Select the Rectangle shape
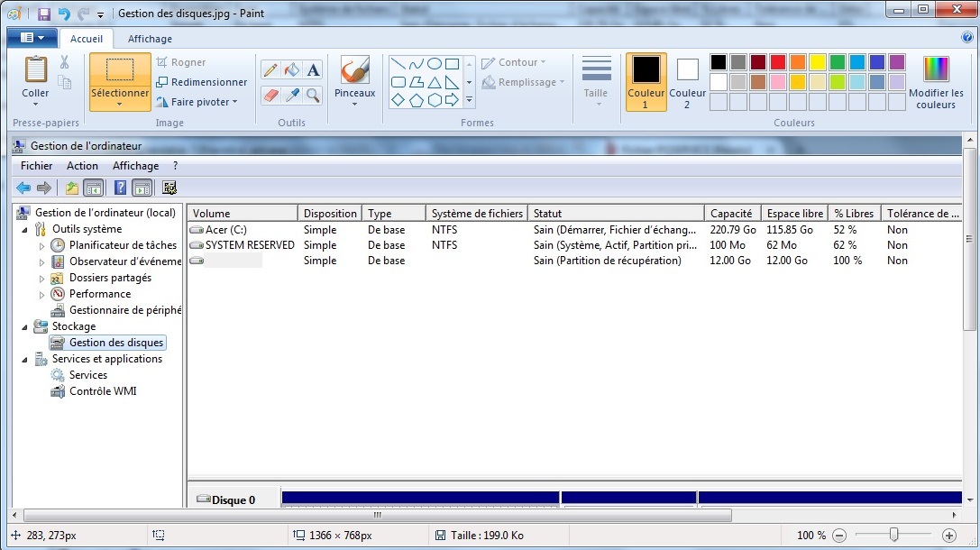This screenshot has width=980, height=550. tap(453, 64)
